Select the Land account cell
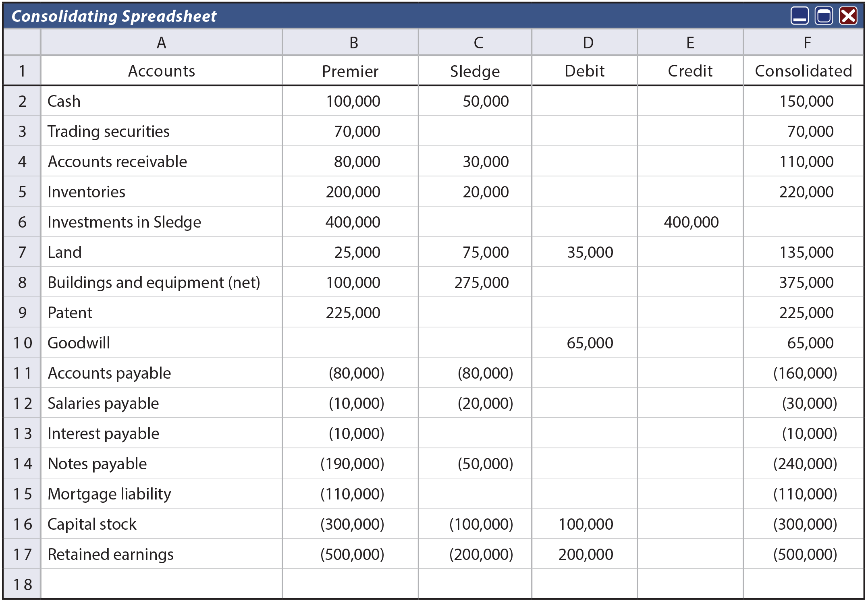 pos(161,252)
